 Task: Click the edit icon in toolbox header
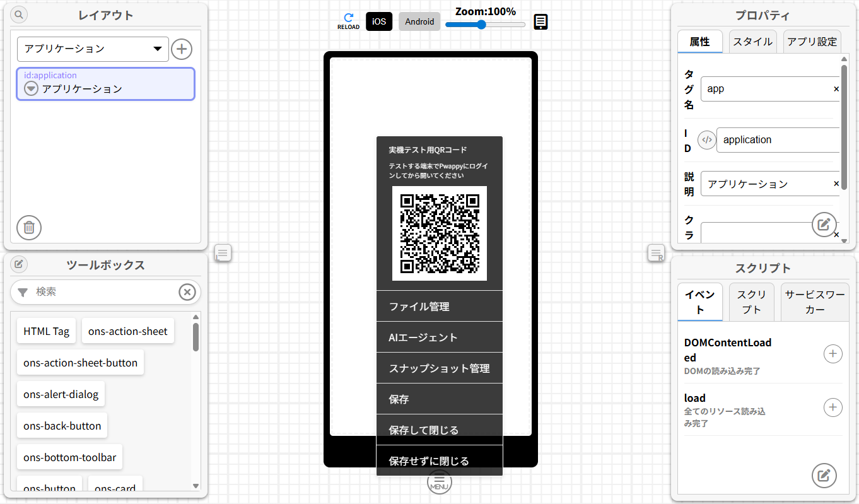(x=19, y=264)
